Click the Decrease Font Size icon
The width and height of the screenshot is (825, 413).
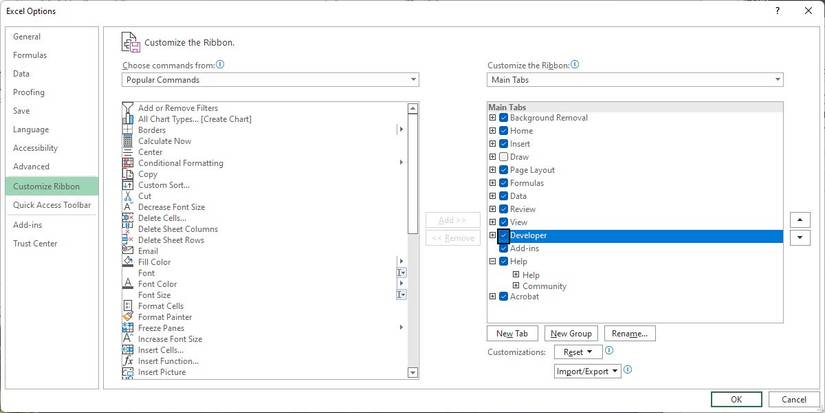point(128,207)
